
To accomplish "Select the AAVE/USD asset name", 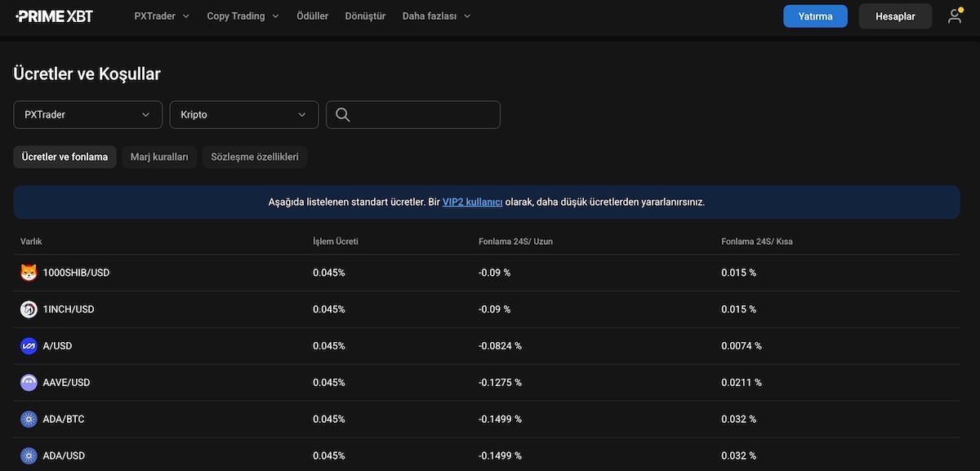I will 66,383.
